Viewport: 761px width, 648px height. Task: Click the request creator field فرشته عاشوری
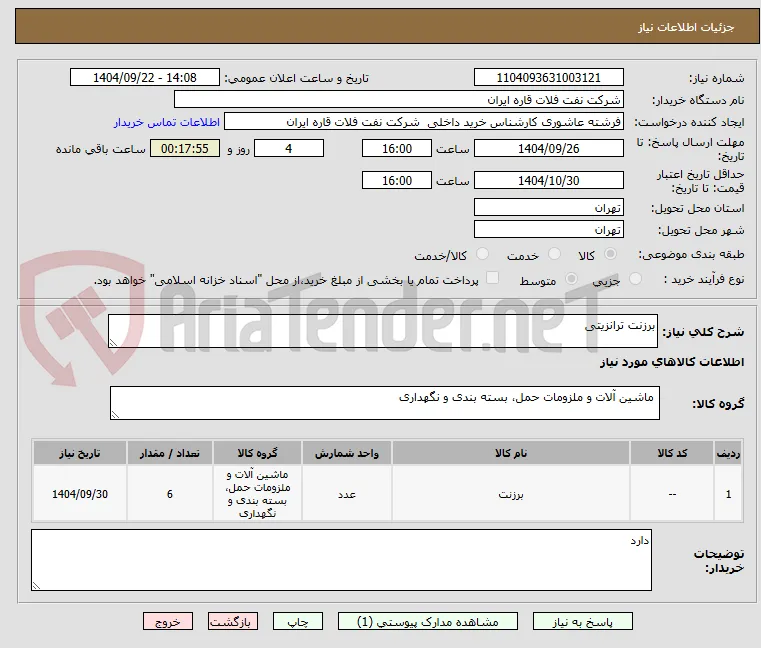[424, 122]
